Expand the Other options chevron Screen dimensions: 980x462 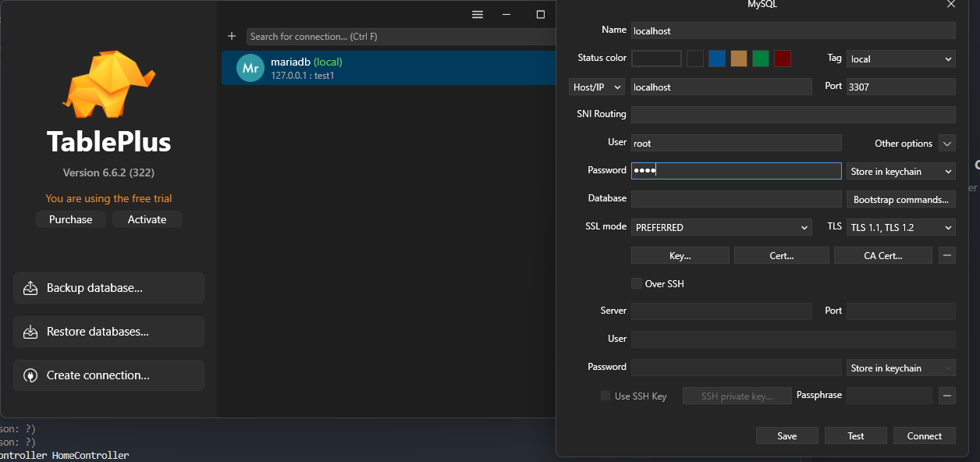(946, 143)
